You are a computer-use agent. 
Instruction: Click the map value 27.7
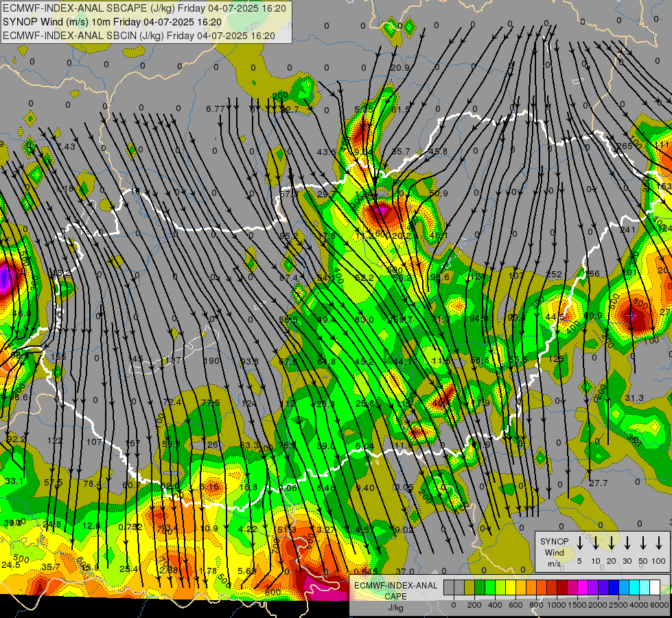(x=599, y=483)
